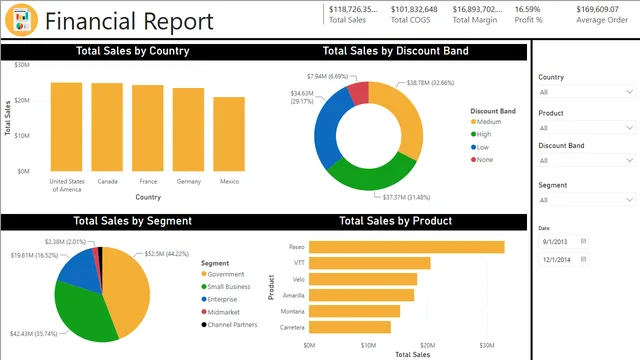Click the Total COGS value $101,832,648
Viewport: 640px width, 360px height.
[414, 9]
